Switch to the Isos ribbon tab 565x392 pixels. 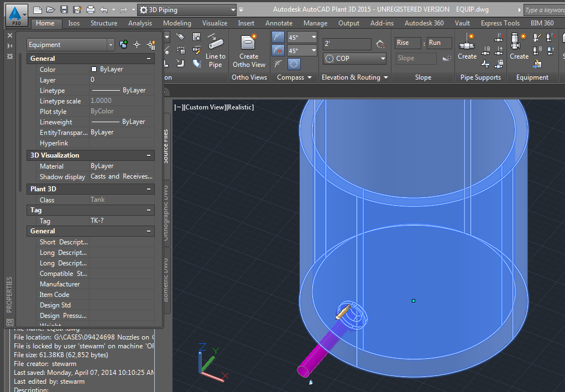(x=74, y=23)
